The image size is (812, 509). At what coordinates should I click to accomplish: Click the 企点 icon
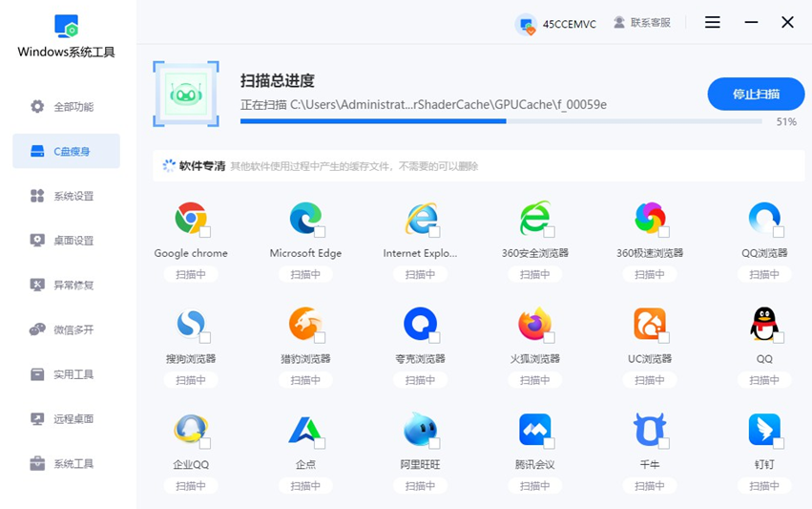[x=305, y=429]
